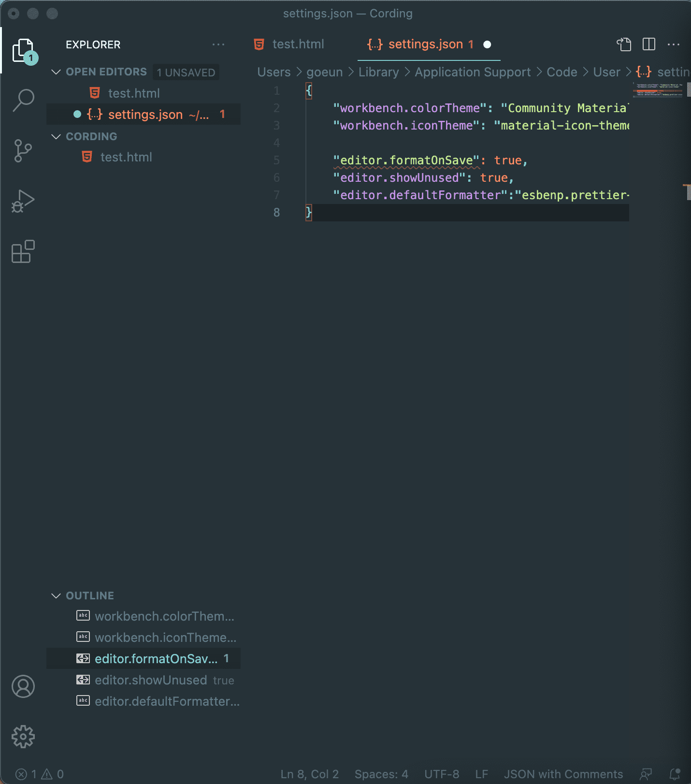The image size is (691, 784).
Task: Split the editor to the right
Action: point(649,44)
